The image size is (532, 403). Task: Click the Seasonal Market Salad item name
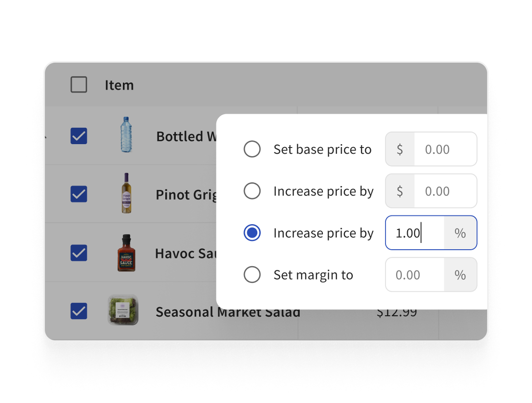[x=228, y=312]
